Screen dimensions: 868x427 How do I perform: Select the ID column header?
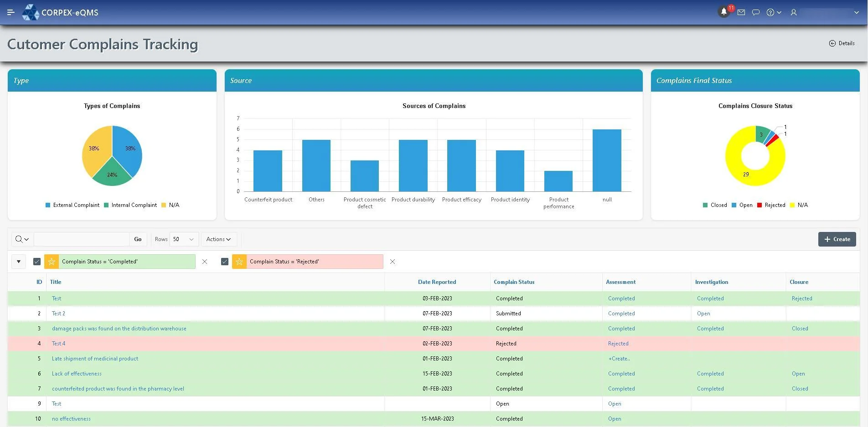[x=39, y=282]
